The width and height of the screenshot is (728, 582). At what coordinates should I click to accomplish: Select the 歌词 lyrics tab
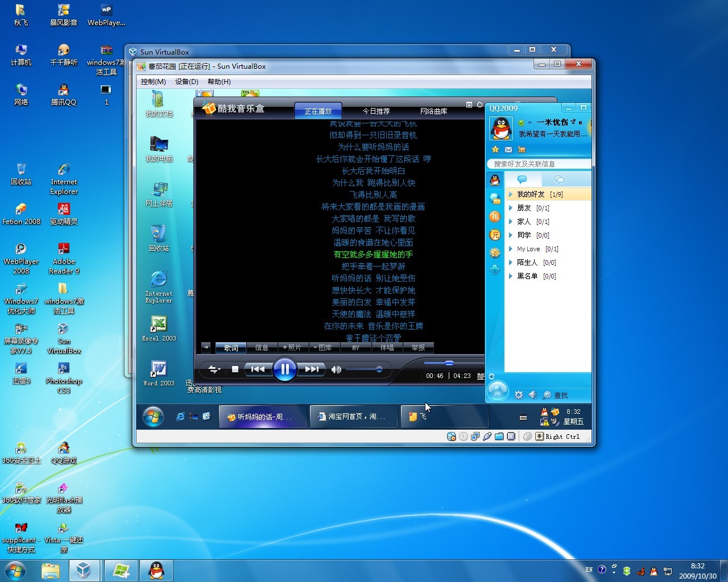231,347
